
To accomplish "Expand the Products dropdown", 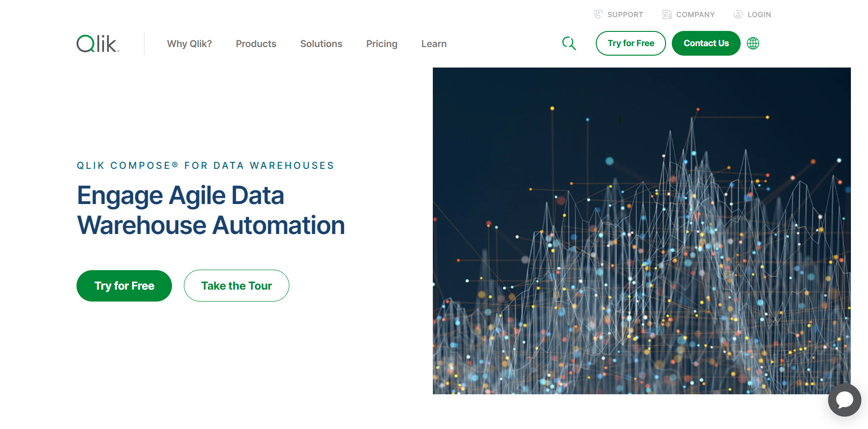I will point(256,43).
